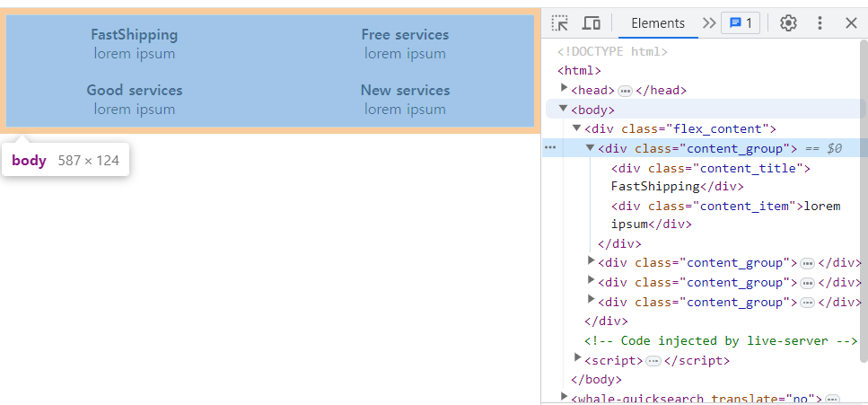Select the live-server comment node
Screen dimensions: 868x405
(721, 340)
